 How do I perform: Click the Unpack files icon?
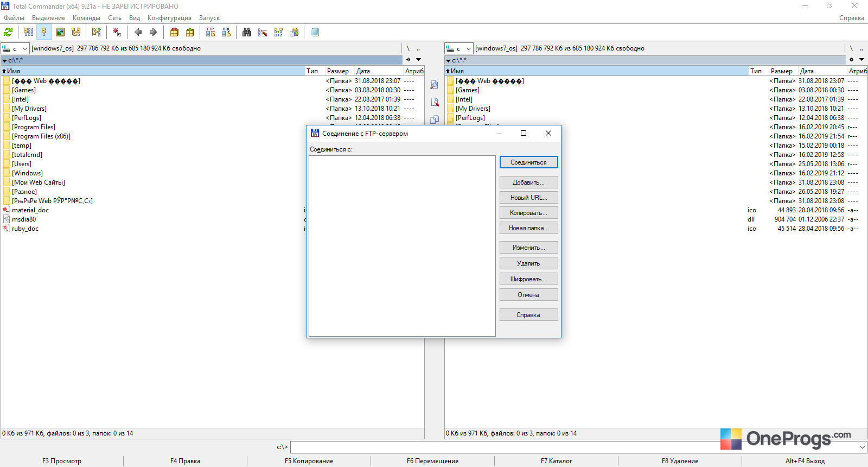[190, 32]
